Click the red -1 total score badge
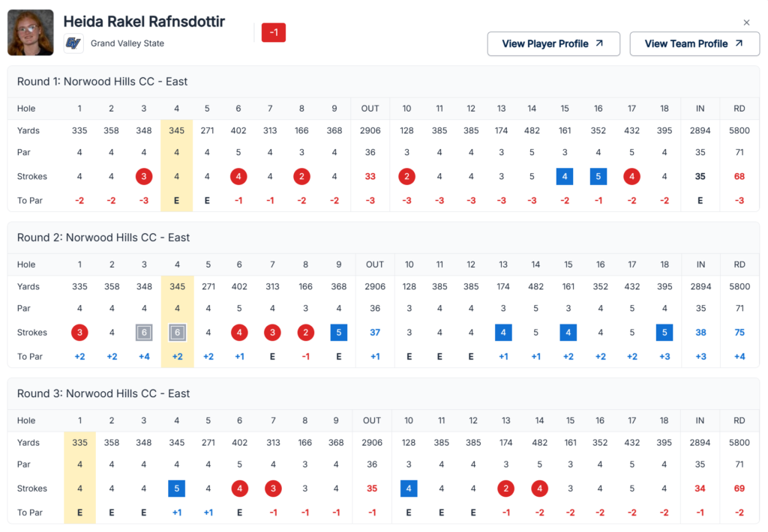This screenshot has height=532, width=768. [273, 32]
